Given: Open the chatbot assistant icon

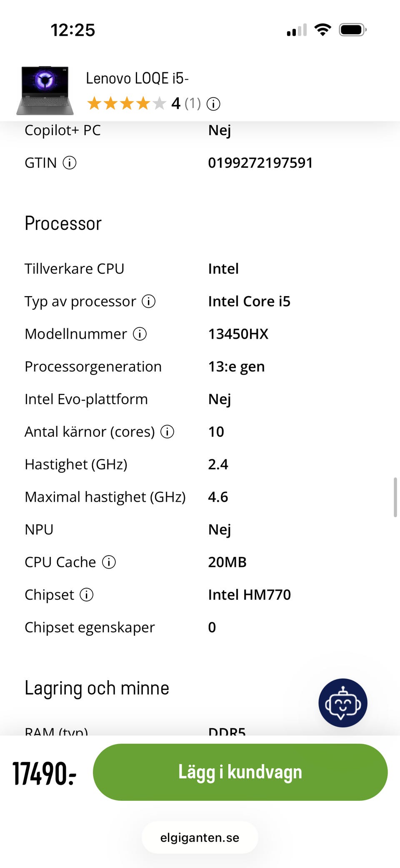Looking at the screenshot, I should (x=342, y=703).
